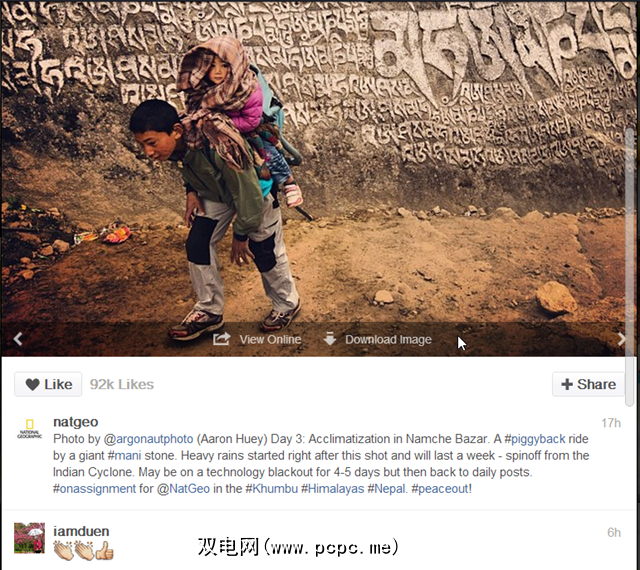Open the natgeo username profile link
640x570 pixels.
pyautogui.click(x=76, y=422)
